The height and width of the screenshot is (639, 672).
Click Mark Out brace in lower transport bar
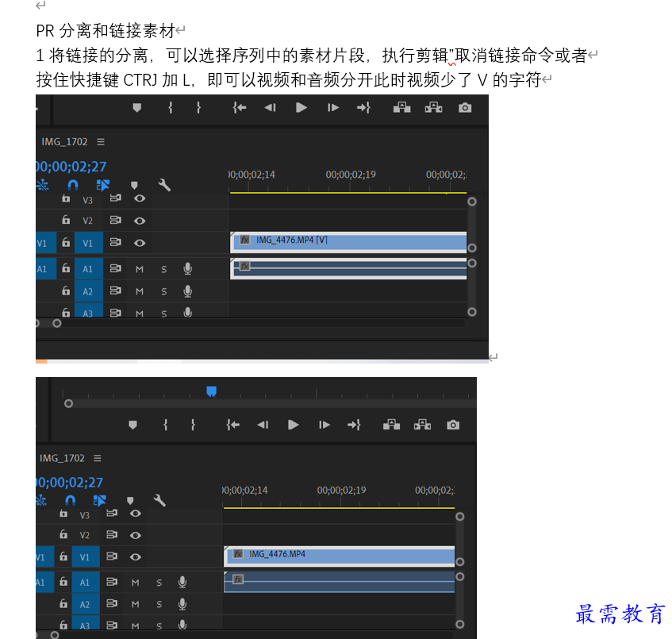pos(193,425)
